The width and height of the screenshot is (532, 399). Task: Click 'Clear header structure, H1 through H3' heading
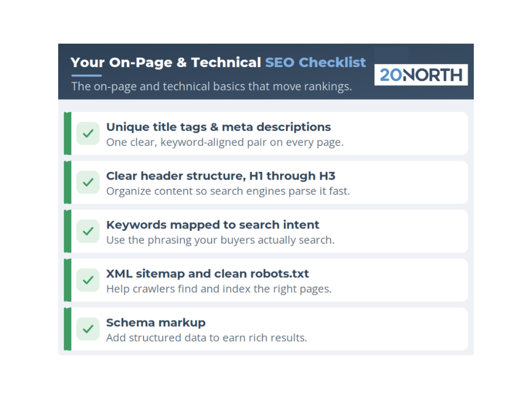220,176
